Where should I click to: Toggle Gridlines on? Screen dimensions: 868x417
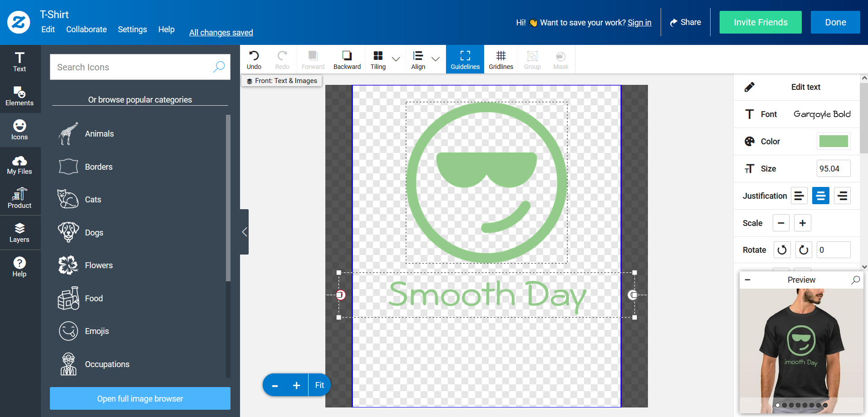click(500, 60)
